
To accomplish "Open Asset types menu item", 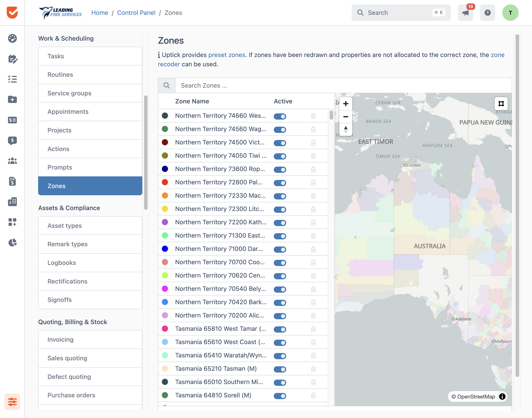I will tap(90, 226).
